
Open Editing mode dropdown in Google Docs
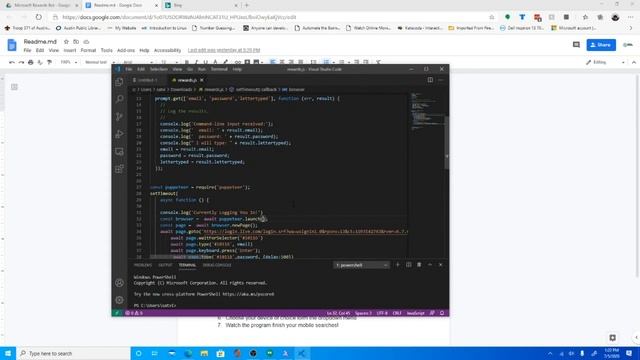coord(605,62)
